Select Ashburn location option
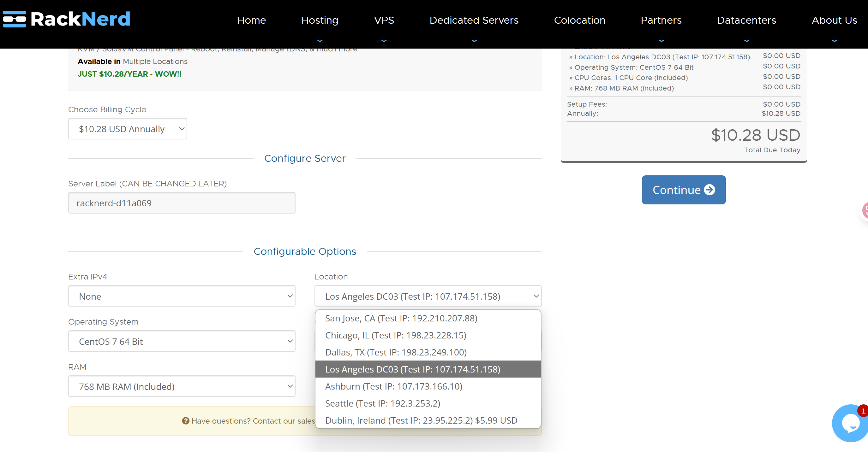This screenshot has width=868, height=452. point(428,386)
